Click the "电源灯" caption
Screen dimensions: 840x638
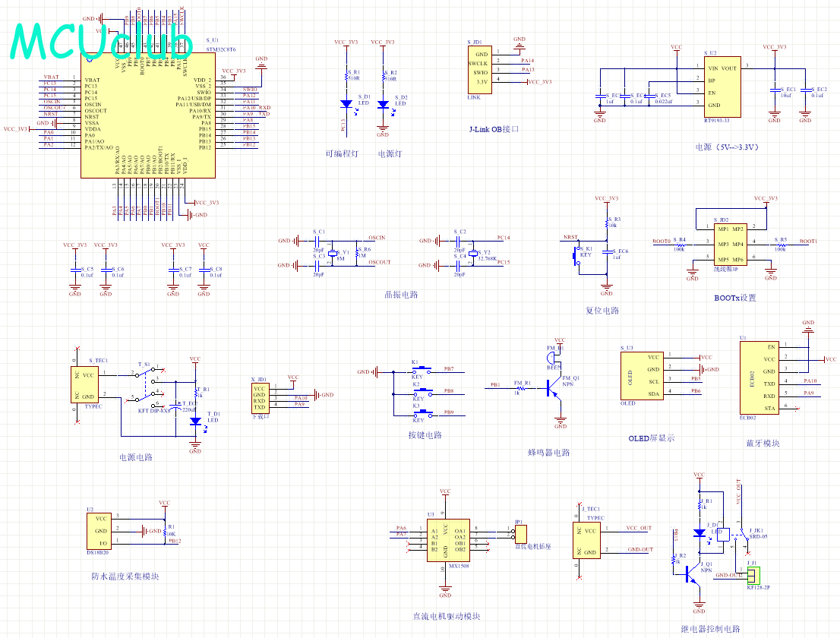pos(390,153)
